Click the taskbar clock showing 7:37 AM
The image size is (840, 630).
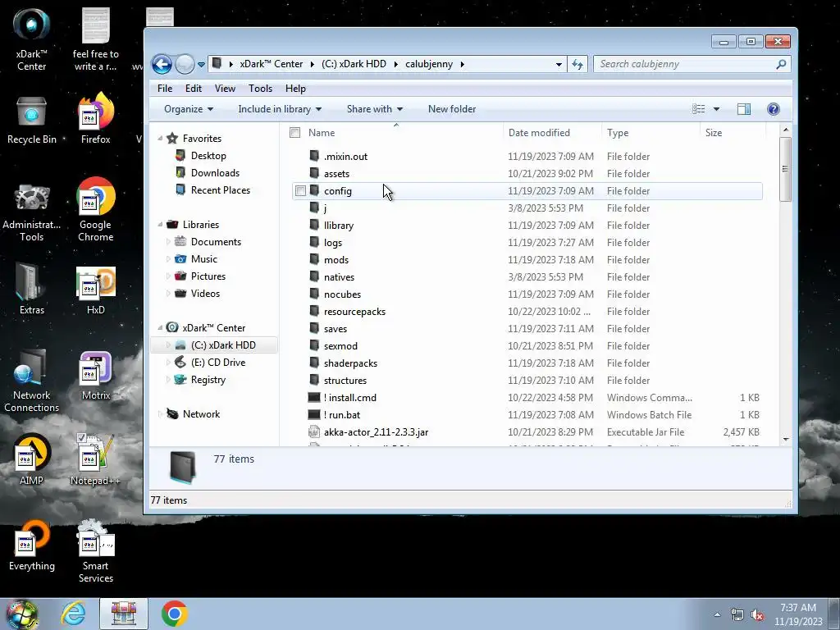click(x=798, y=614)
